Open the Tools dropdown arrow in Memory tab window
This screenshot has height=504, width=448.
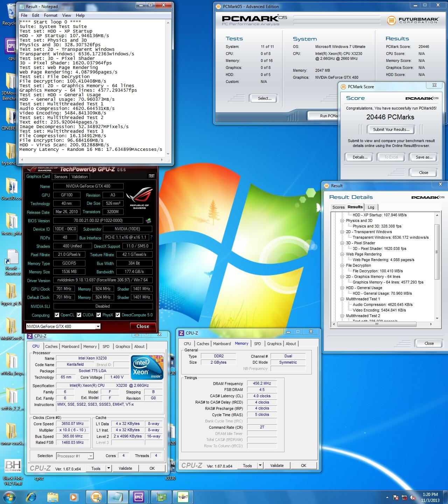(260, 465)
